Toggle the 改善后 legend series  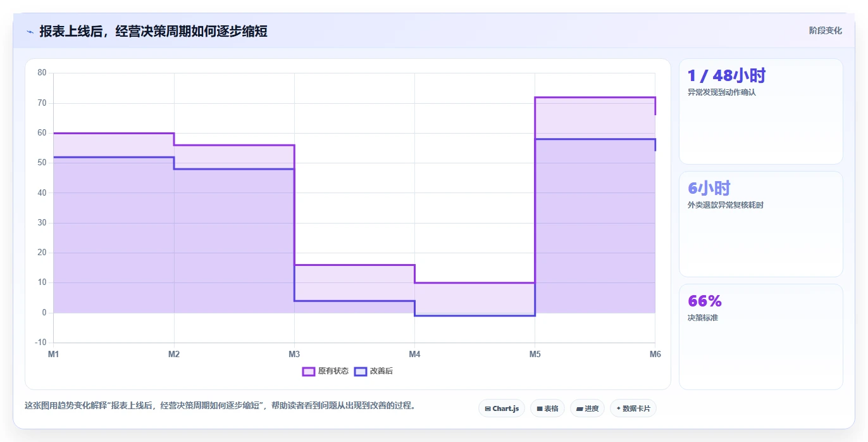[x=373, y=371]
